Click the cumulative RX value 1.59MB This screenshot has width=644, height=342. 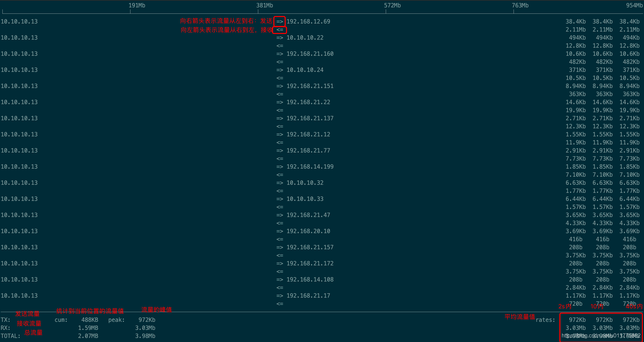click(88, 328)
